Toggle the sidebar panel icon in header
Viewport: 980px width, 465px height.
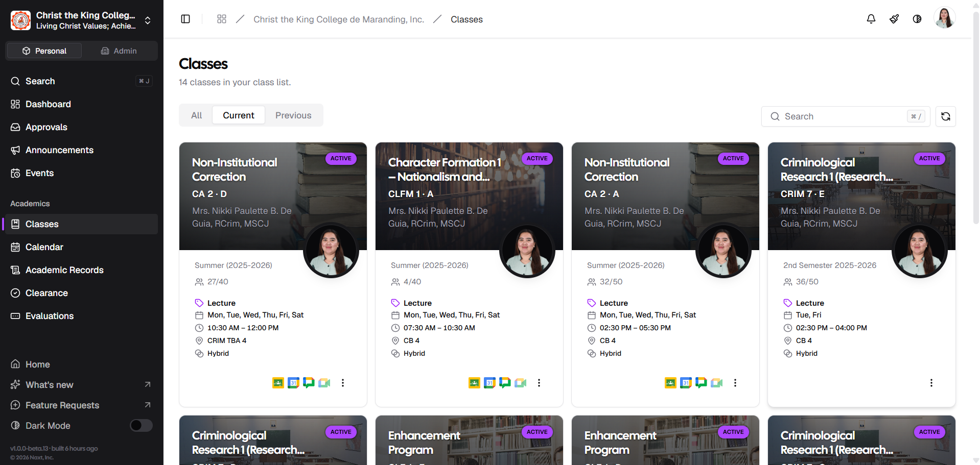pos(185,19)
